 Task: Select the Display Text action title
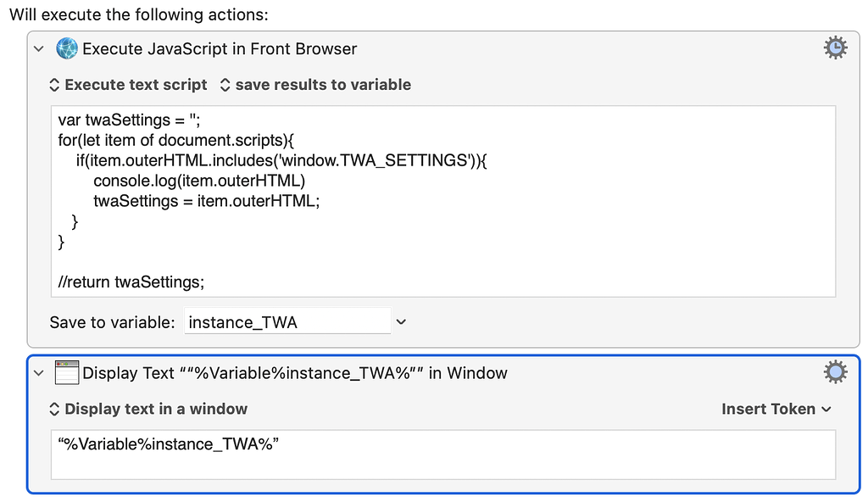[295, 373]
